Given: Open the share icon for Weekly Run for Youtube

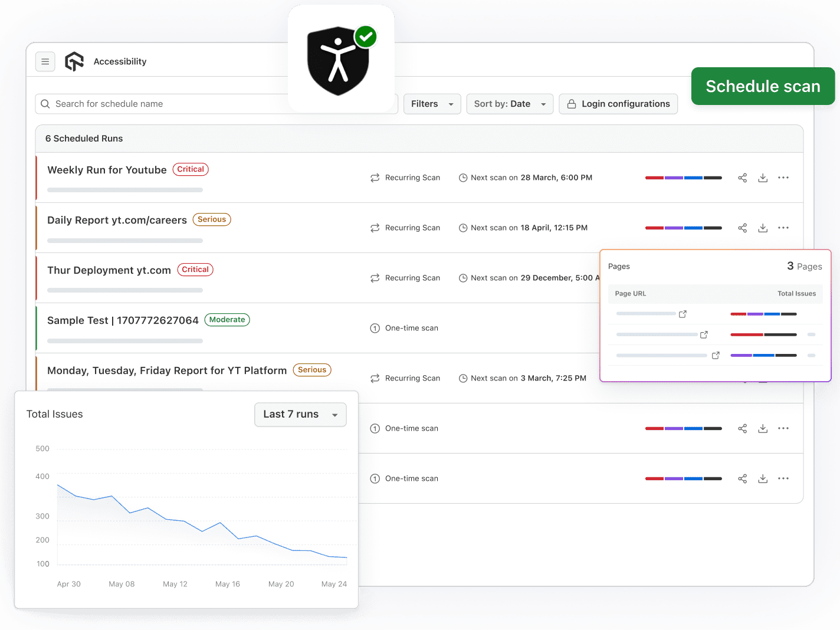Looking at the screenshot, I should click(x=742, y=178).
